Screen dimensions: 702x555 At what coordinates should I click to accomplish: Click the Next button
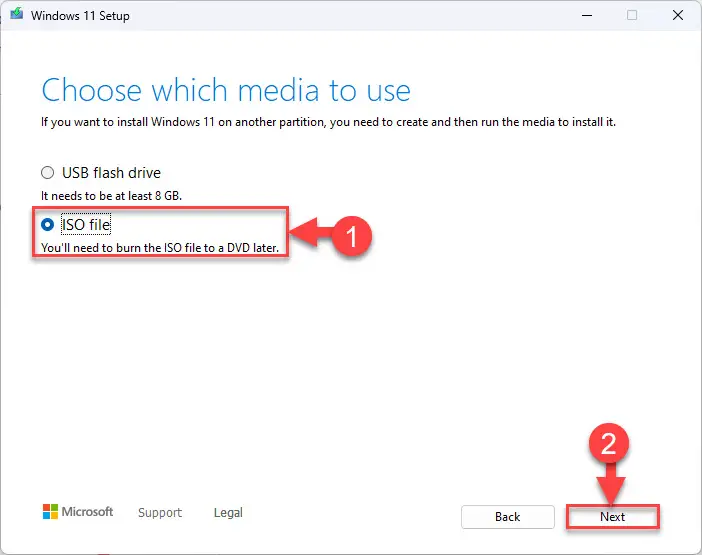[612, 517]
